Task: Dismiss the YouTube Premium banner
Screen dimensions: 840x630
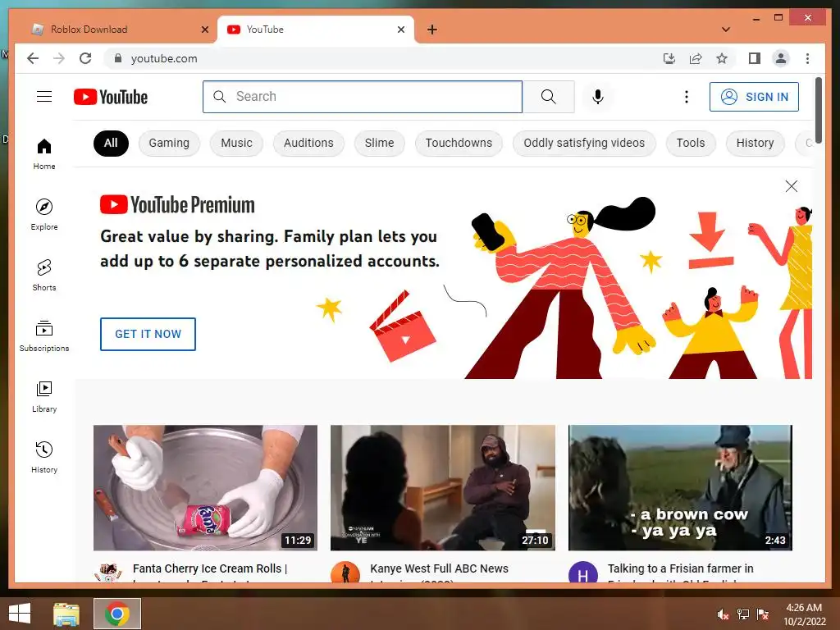Action: (x=792, y=186)
